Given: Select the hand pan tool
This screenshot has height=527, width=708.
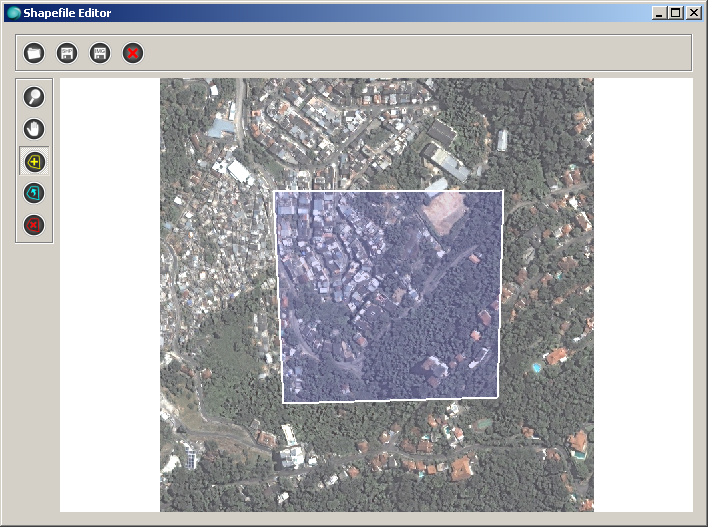Looking at the screenshot, I should pos(34,129).
